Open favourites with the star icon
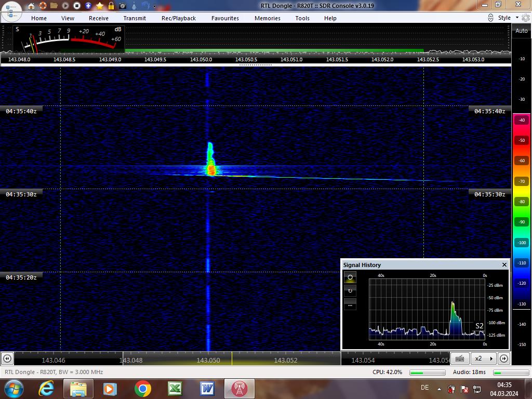The image size is (532, 399). click(100, 6)
